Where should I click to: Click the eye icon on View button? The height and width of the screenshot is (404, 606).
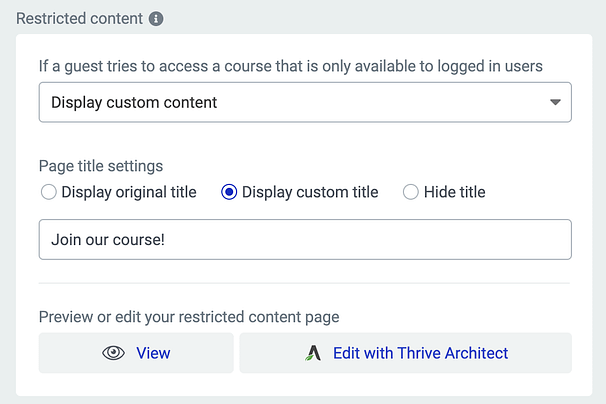pyautogui.click(x=113, y=353)
